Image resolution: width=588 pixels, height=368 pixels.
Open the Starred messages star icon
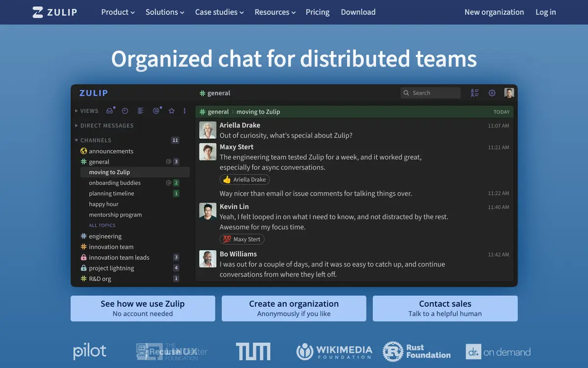(x=171, y=111)
